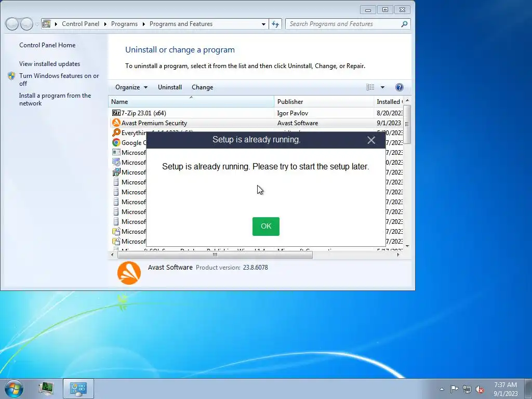
Task: Click the Igor Pavlov publisher cell
Action: pos(292,113)
